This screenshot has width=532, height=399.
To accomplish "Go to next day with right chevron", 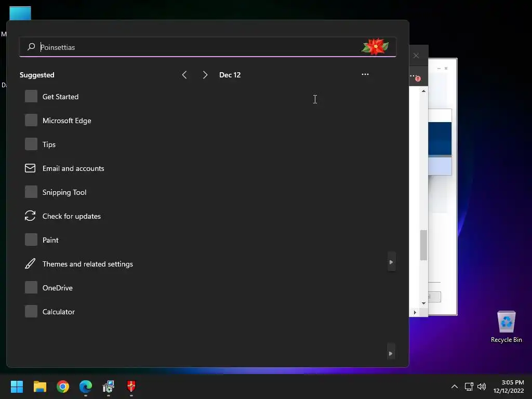I will pos(205,75).
